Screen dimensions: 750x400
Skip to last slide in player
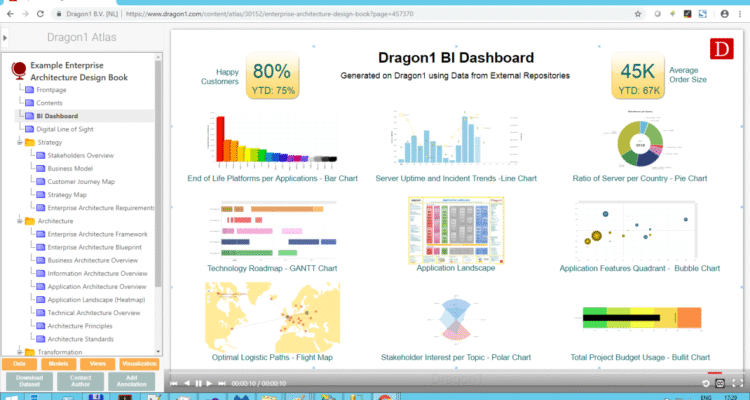222,383
